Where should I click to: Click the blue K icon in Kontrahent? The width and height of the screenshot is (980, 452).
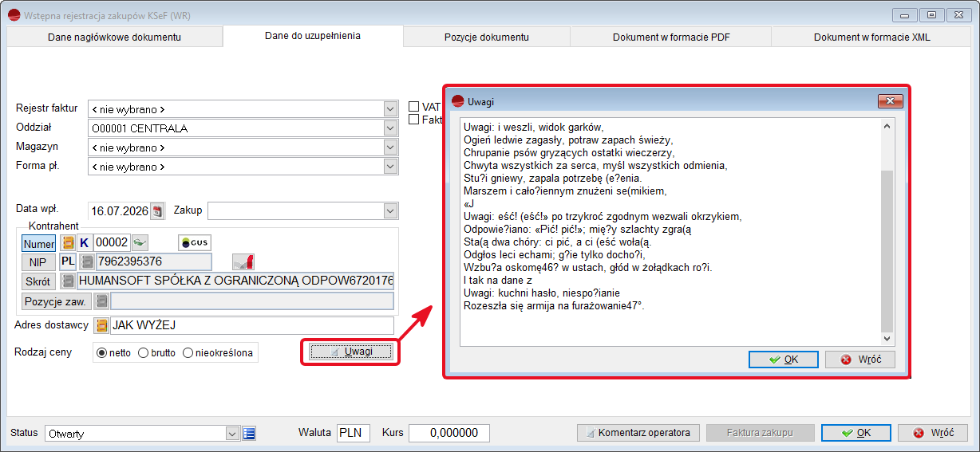coord(85,242)
